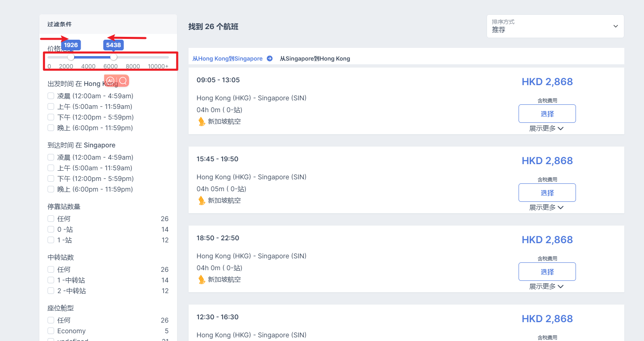
Task: Switch to 从Hong Kong到Singapore tab
Action: click(228, 59)
